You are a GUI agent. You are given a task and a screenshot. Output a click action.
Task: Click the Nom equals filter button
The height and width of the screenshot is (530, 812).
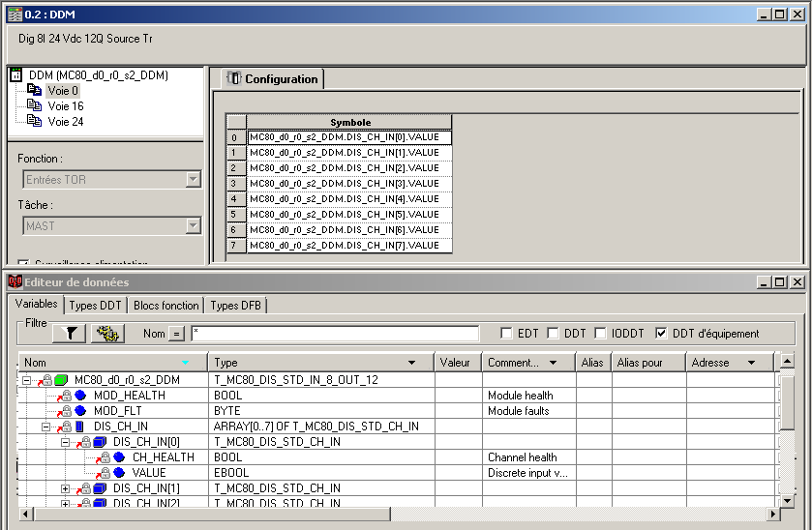(x=177, y=334)
